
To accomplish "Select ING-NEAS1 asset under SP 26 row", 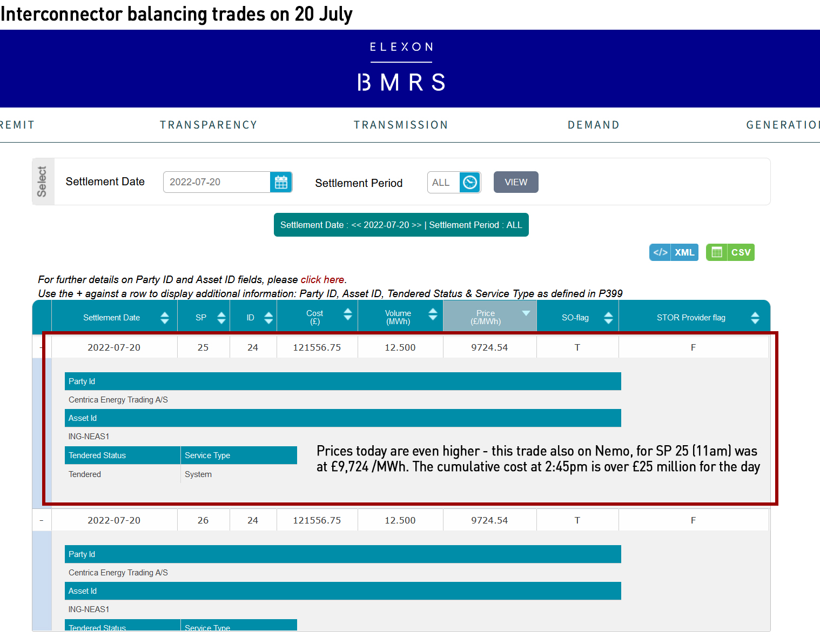I will 89,609.
